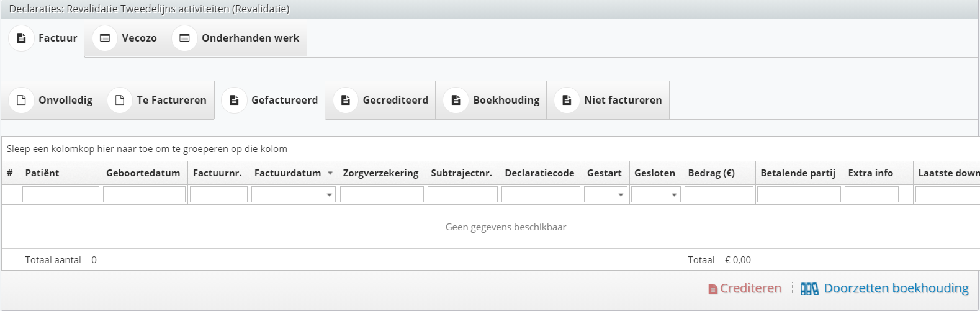Focus the Patiënt filter field
Screen dimensions: 980x311
coord(61,195)
